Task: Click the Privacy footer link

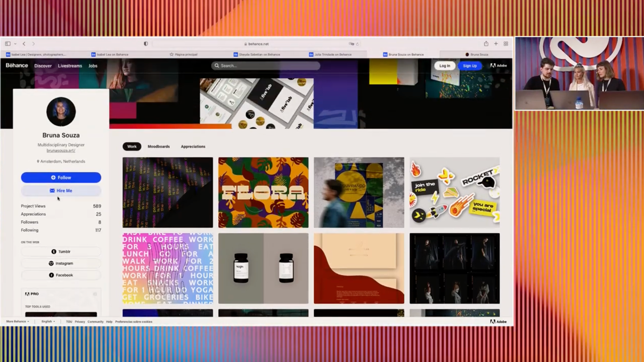Action: point(80,321)
